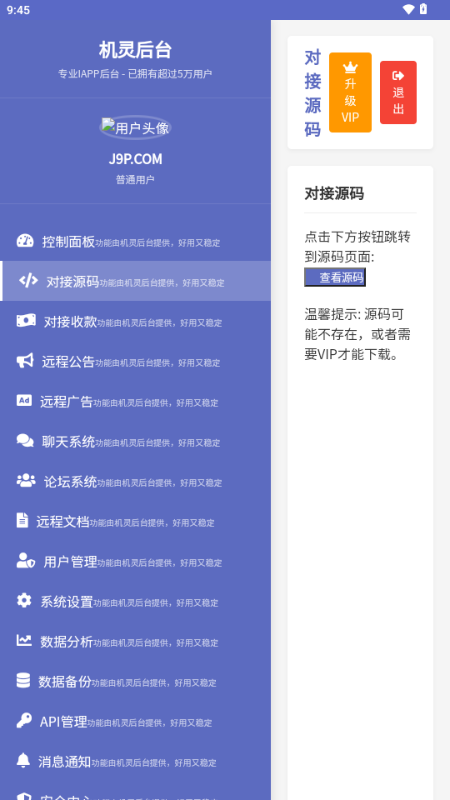Image resolution: width=450 pixels, height=800 pixels.
Task: Click the 对接源码 card heading
Action: click(334, 194)
